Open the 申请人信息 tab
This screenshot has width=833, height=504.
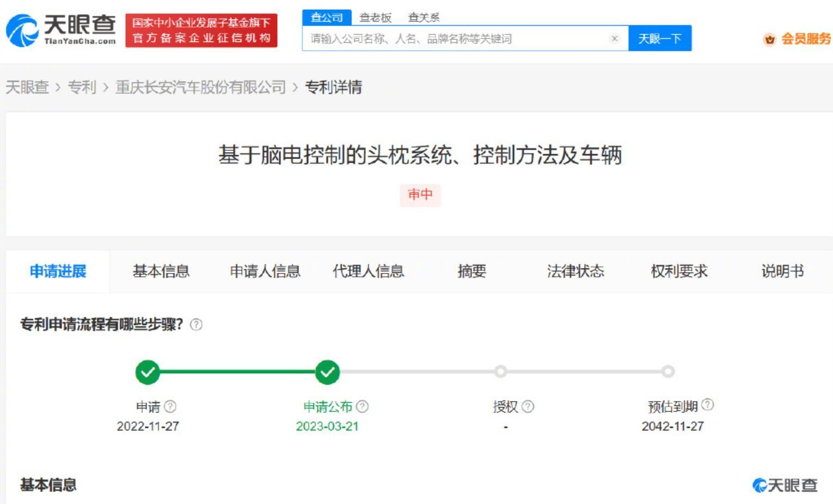coord(265,271)
